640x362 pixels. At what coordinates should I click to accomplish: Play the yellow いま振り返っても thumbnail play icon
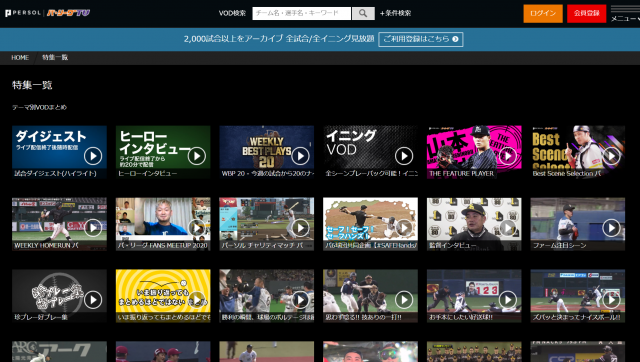click(197, 300)
